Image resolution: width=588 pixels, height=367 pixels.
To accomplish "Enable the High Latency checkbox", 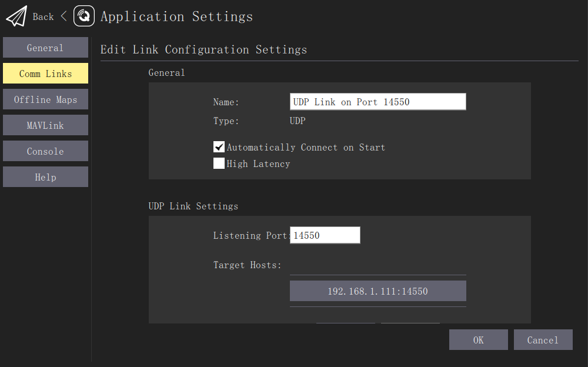I will coord(219,163).
